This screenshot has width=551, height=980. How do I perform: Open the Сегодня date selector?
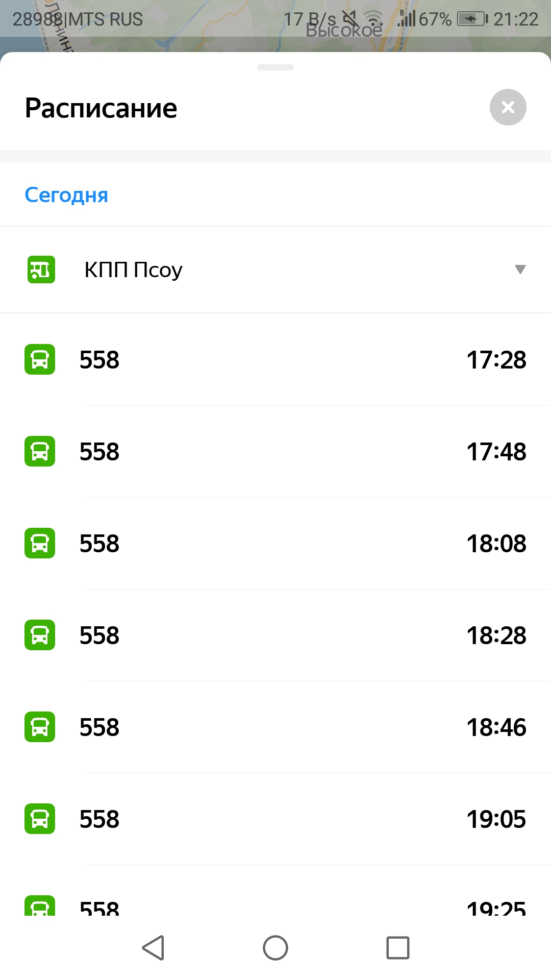pyautogui.click(x=66, y=194)
